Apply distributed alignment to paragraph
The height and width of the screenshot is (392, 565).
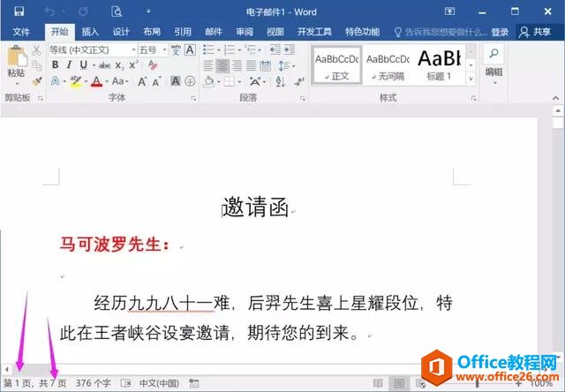[x=265, y=65]
